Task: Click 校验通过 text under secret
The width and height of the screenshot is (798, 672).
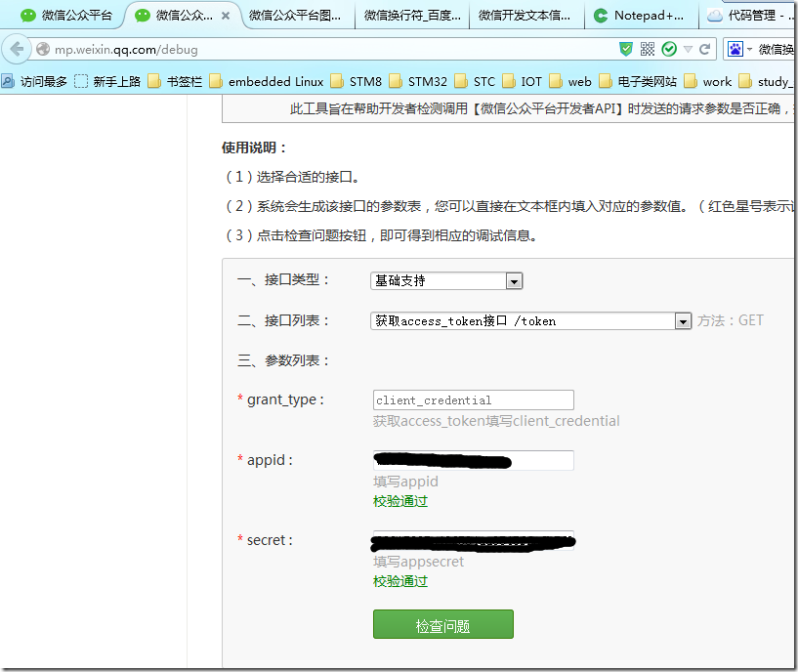Action: tap(400, 581)
